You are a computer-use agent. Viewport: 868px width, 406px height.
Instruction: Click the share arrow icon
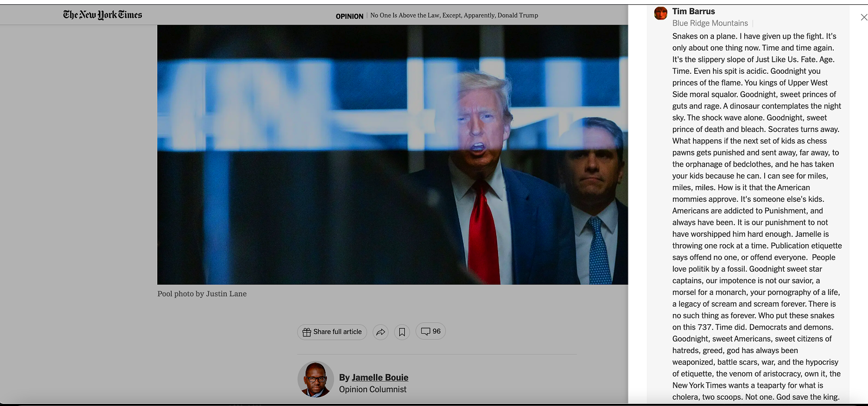(x=380, y=332)
